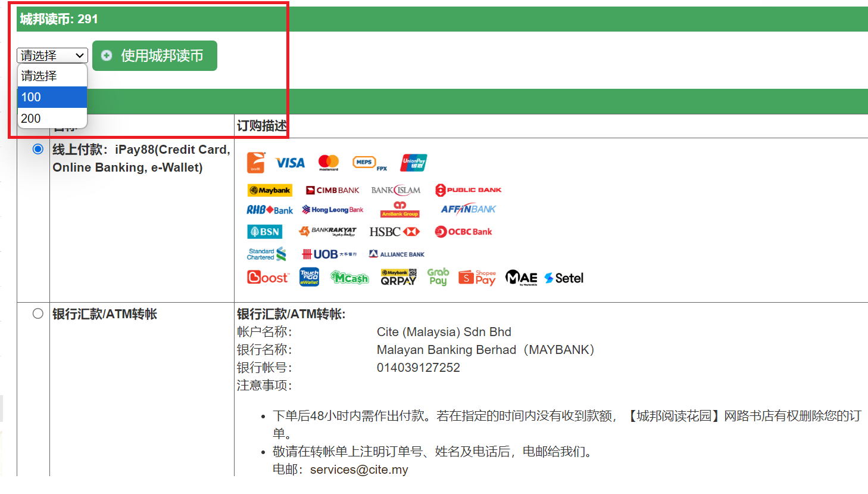This screenshot has height=494, width=868.
Task: Click the RHB Bank logo
Action: pyautogui.click(x=270, y=210)
